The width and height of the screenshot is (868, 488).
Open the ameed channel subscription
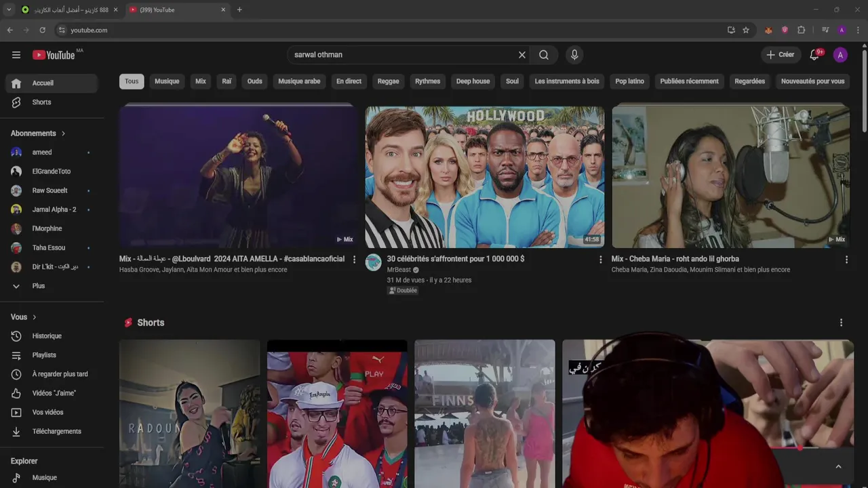tap(52, 152)
